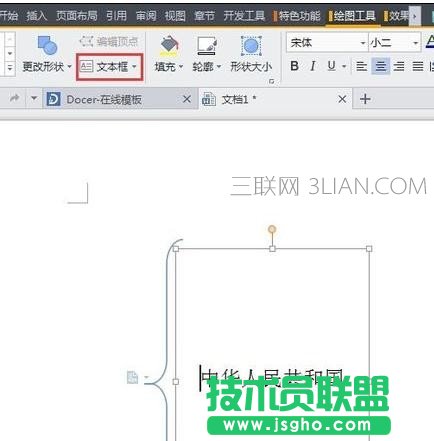Expand the 文本框 dropdown arrow
The height and width of the screenshot is (441, 434).
tap(134, 67)
